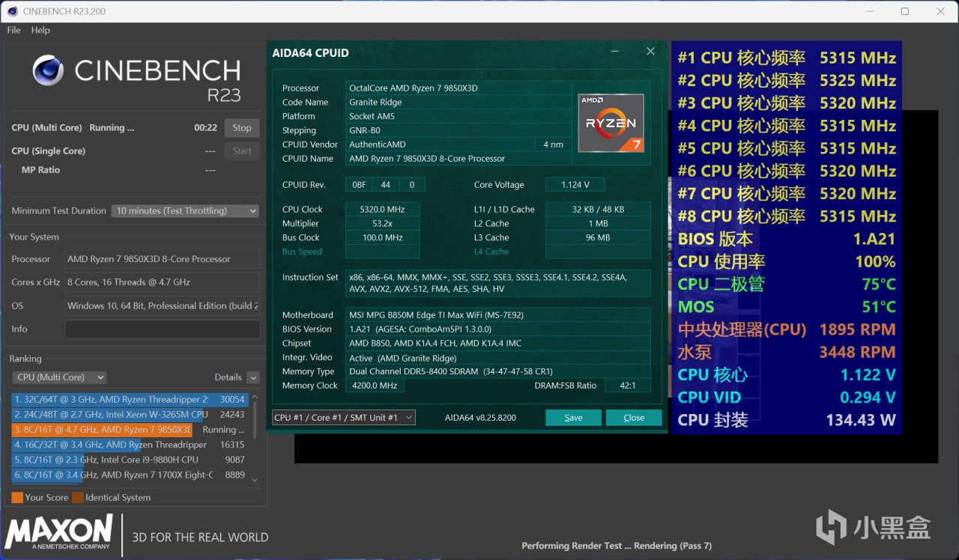
Task: Minimize the Cinebench window
Action: pos(870,11)
